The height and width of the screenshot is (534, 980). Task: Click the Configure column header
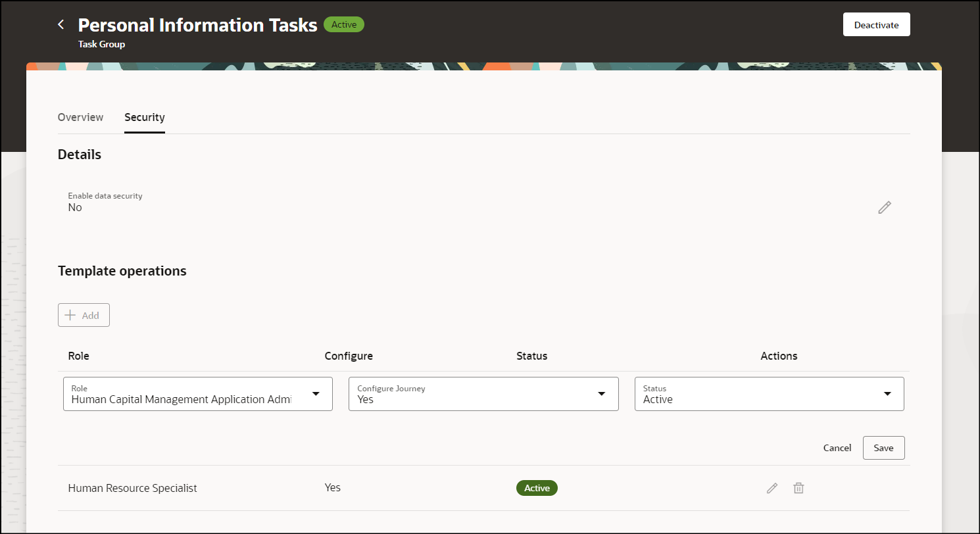pyautogui.click(x=349, y=356)
